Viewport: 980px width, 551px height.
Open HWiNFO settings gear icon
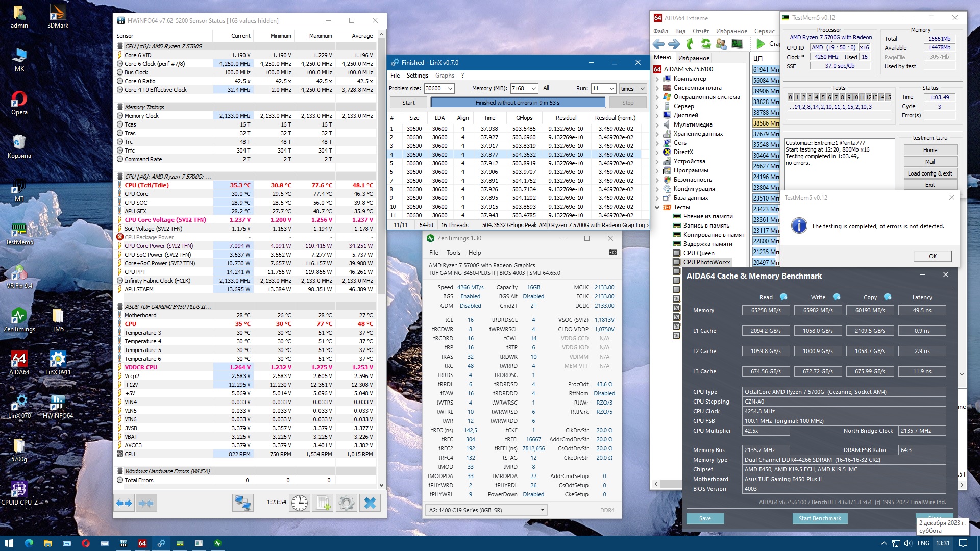pos(346,503)
